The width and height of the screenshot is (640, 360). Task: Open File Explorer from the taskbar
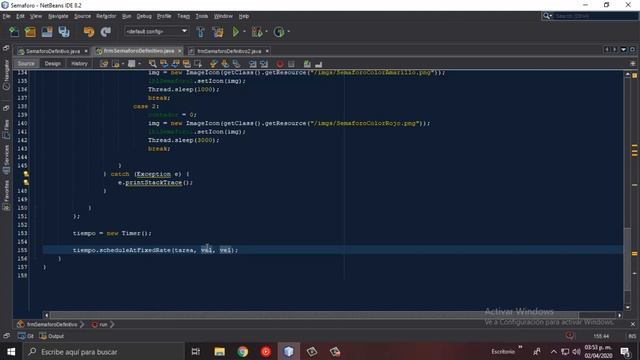point(220,351)
